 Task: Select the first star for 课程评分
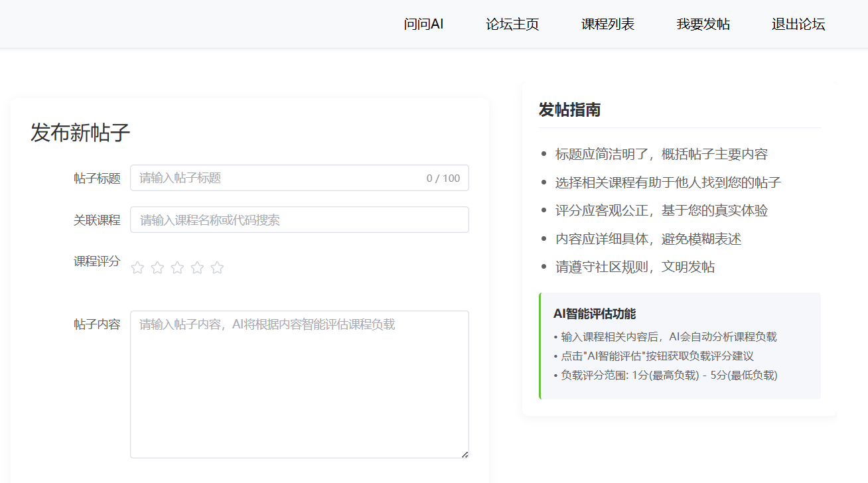coord(137,267)
